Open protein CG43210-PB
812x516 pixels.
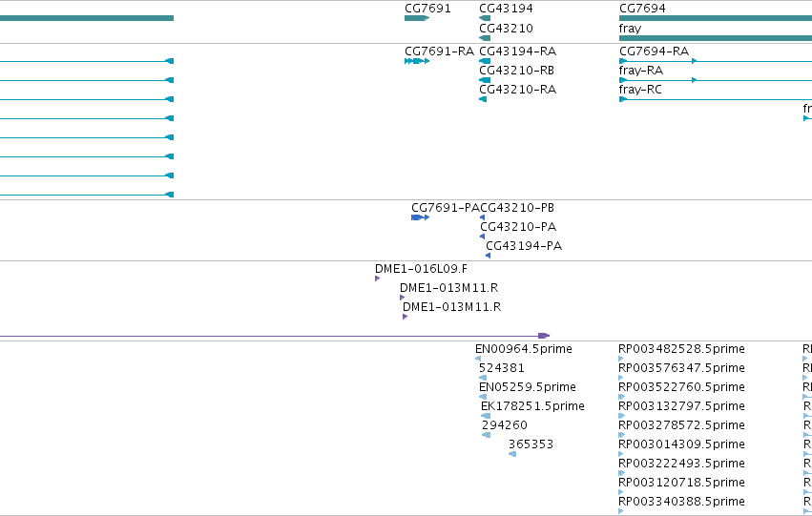(517, 208)
